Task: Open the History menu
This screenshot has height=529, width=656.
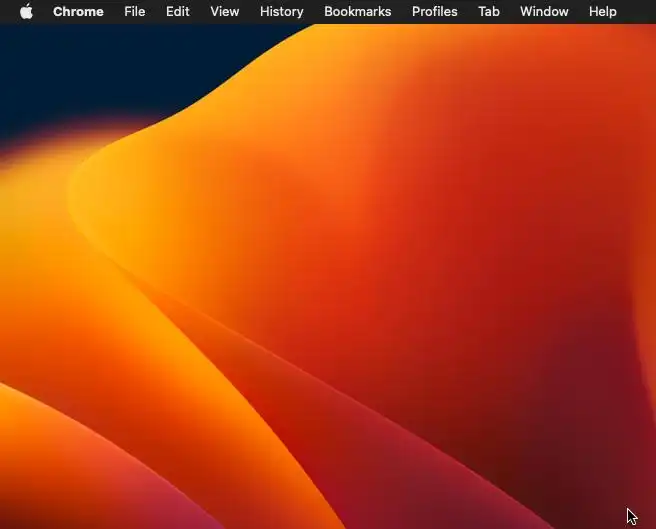Action: 282,11
